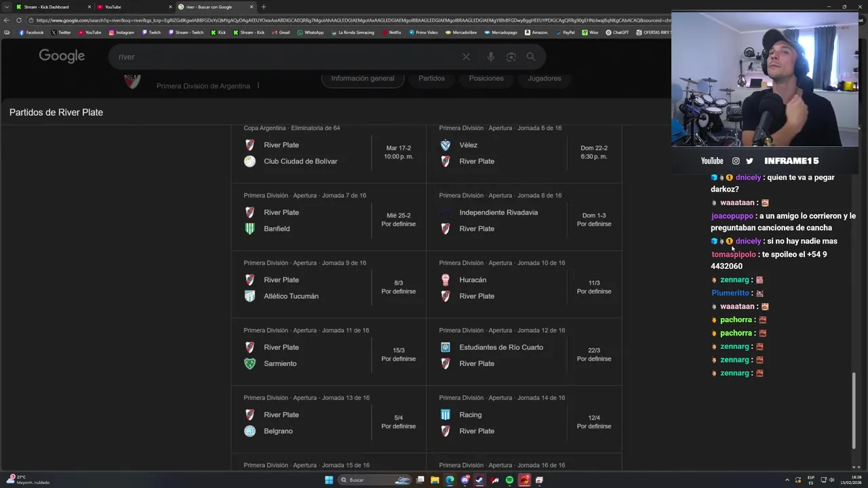Open the Mercadolibre bookmark
The image size is (868, 488).
[460, 33]
